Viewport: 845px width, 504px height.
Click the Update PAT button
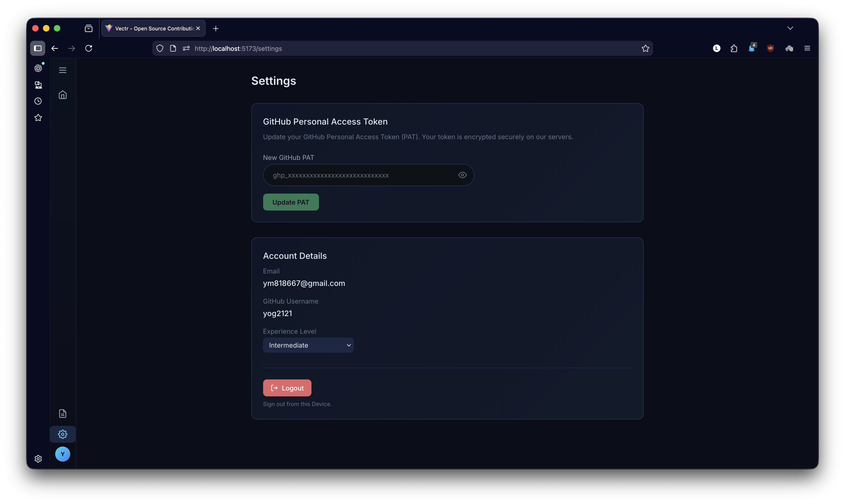(x=291, y=202)
